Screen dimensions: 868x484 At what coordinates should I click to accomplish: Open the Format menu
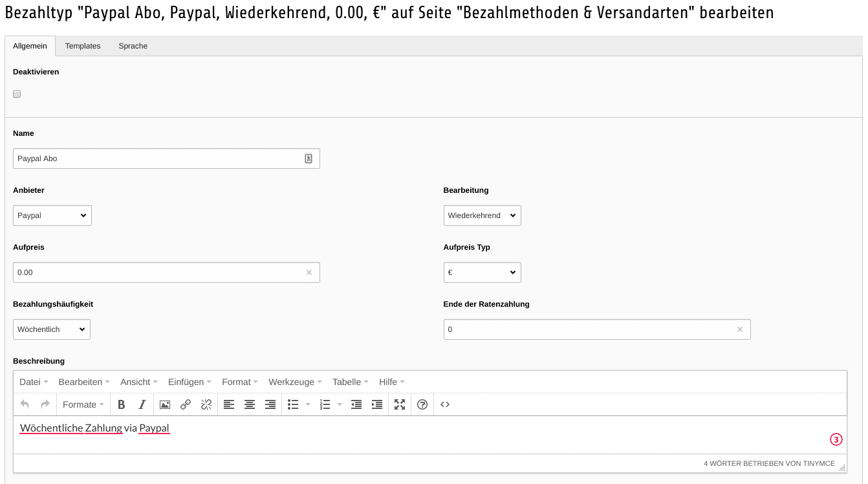tap(240, 382)
